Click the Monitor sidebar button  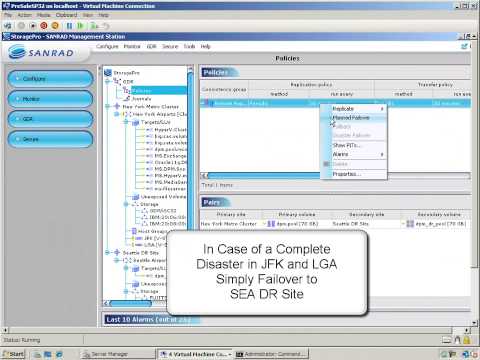click(50, 99)
